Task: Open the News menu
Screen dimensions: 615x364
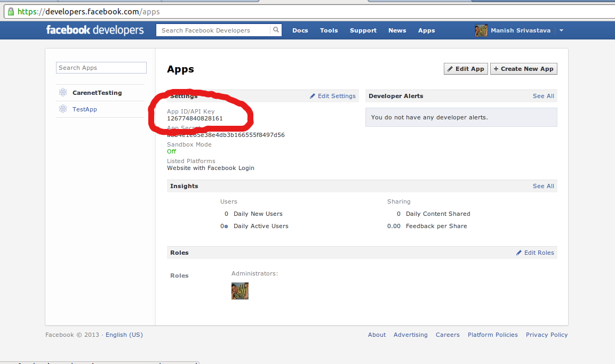Action: 397,30
